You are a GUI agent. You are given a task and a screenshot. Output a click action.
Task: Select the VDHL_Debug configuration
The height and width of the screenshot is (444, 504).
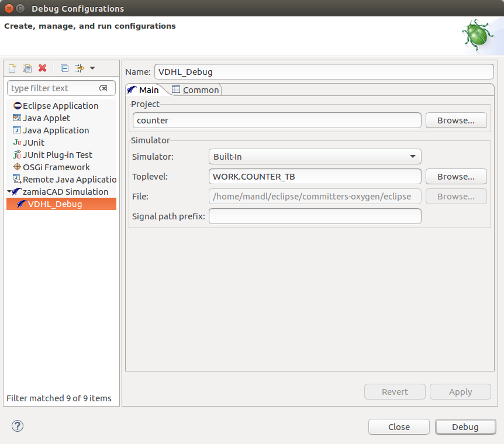click(x=61, y=204)
